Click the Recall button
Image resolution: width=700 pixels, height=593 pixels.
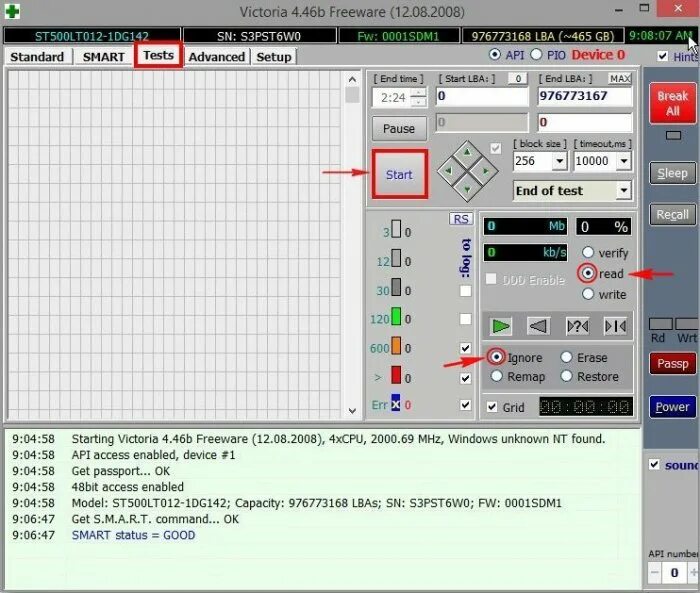(672, 215)
